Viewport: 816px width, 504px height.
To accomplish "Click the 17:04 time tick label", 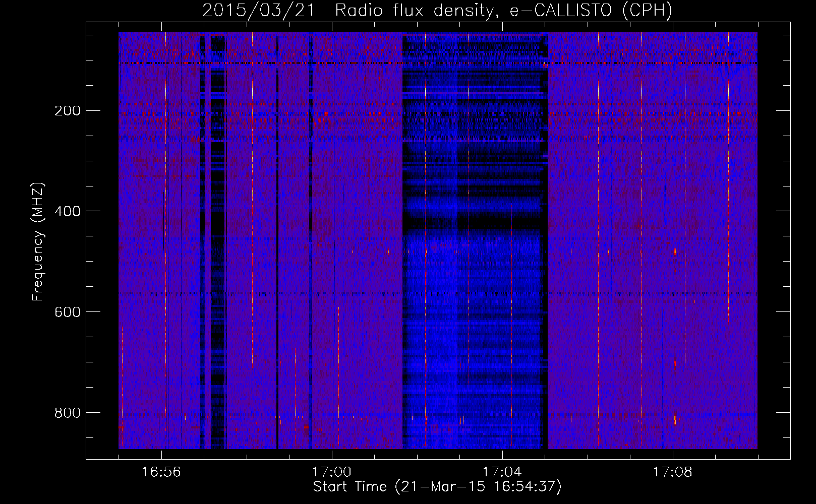I will tap(502, 472).
